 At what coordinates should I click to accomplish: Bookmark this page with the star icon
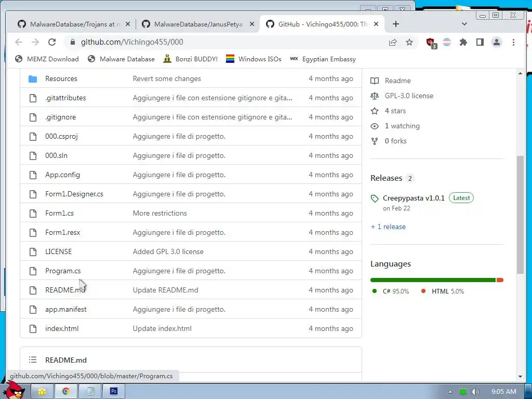pyautogui.click(x=409, y=42)
